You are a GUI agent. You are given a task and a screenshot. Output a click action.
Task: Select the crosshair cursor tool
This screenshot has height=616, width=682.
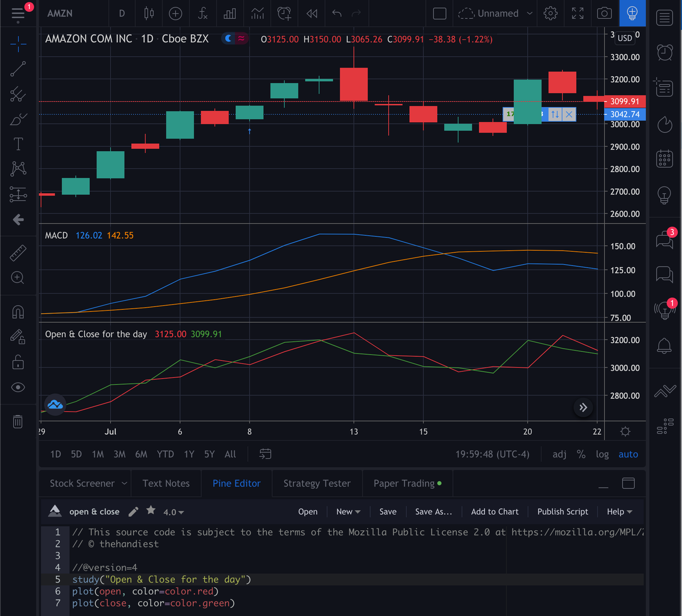click(18, 43)
